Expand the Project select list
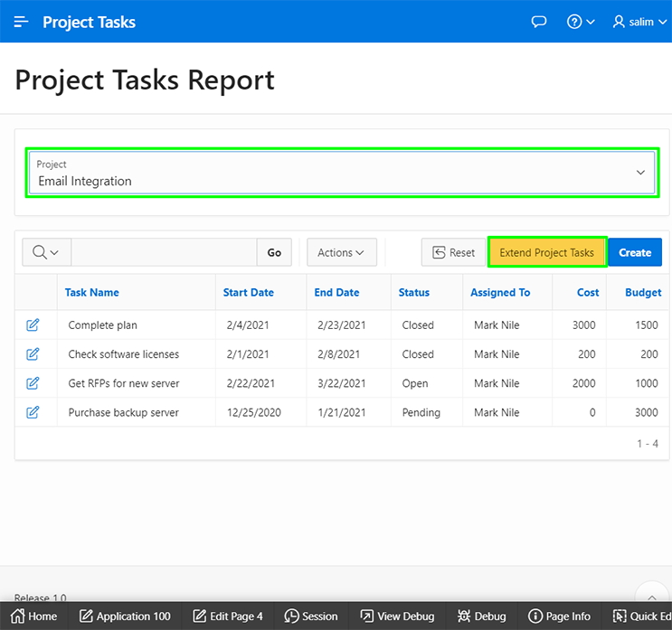672x630 pixels. coord(342,173)
